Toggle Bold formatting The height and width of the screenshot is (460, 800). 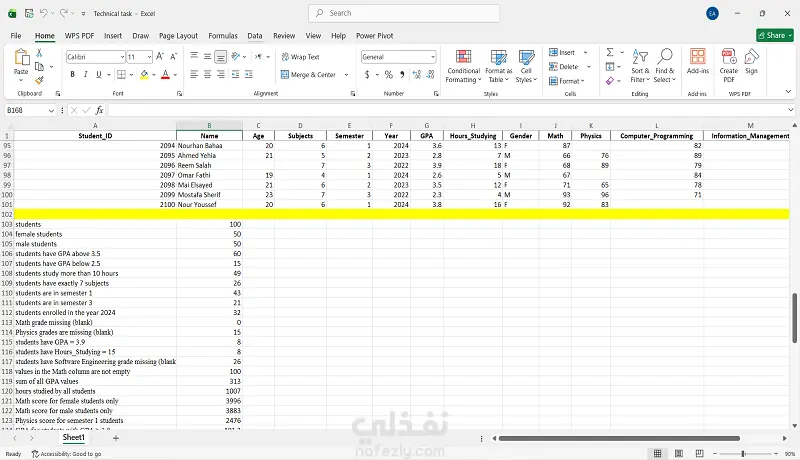72,74
